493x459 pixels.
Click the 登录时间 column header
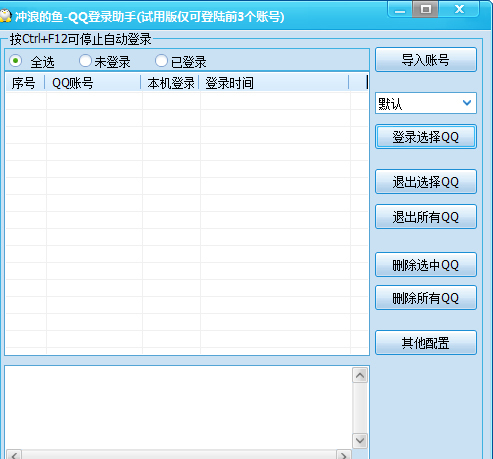[274, 83]
